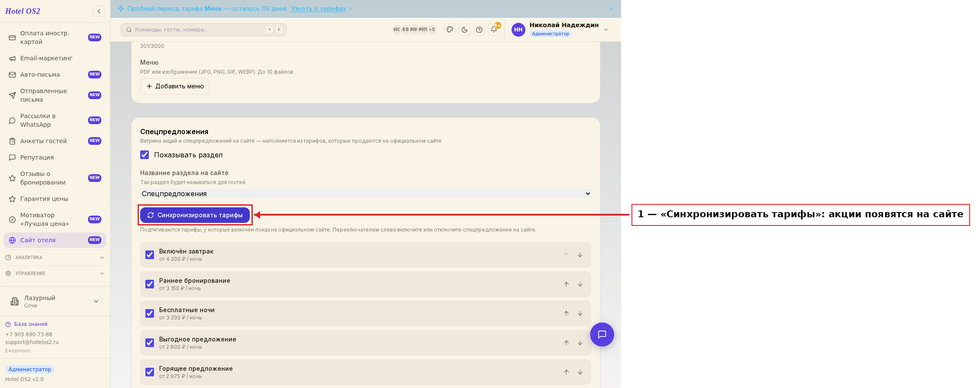The width and height of the screenshot is (980, 388).
Task: Follow «Узнать о тарифах» link
Action: coord(318,9)
